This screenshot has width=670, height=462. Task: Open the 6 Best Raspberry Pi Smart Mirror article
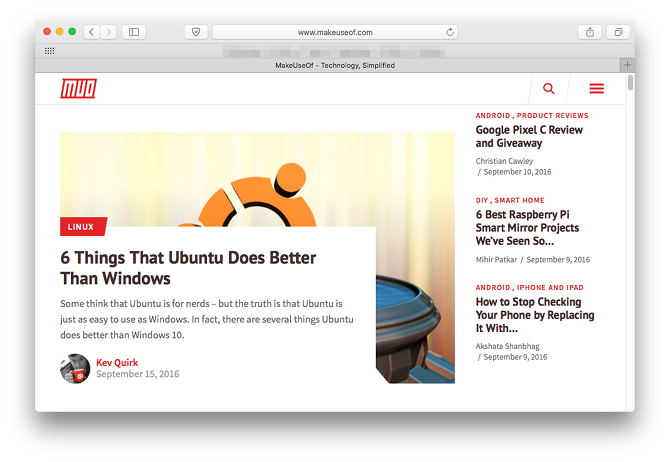(527, 228)
